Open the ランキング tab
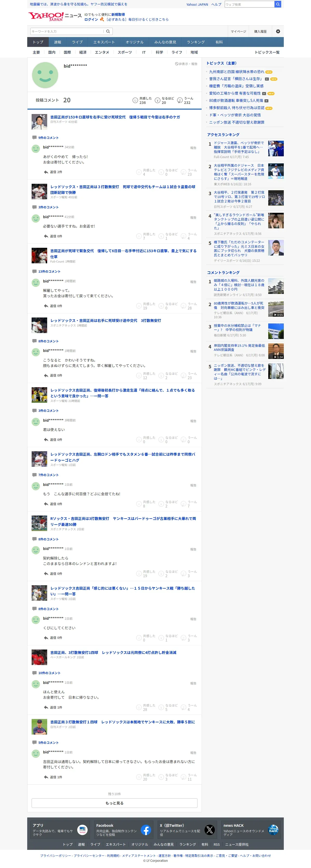This screenshot has height=868, width=311. pyautogui.click(x=196, y=42)
